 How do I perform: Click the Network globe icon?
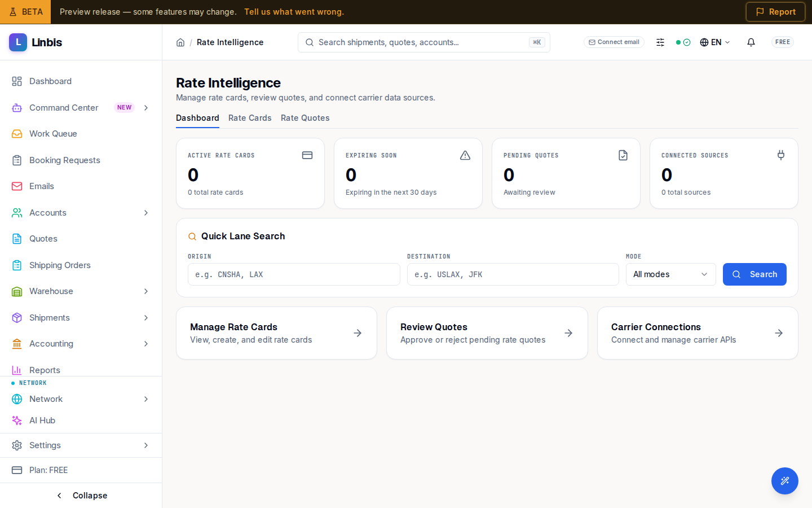17,399
